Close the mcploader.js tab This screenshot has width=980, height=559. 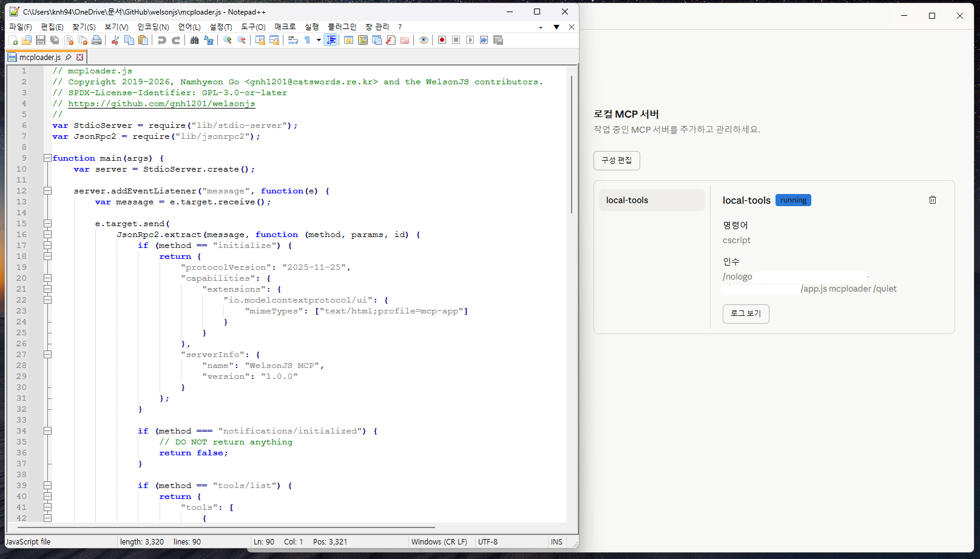(x=79, y=58)
